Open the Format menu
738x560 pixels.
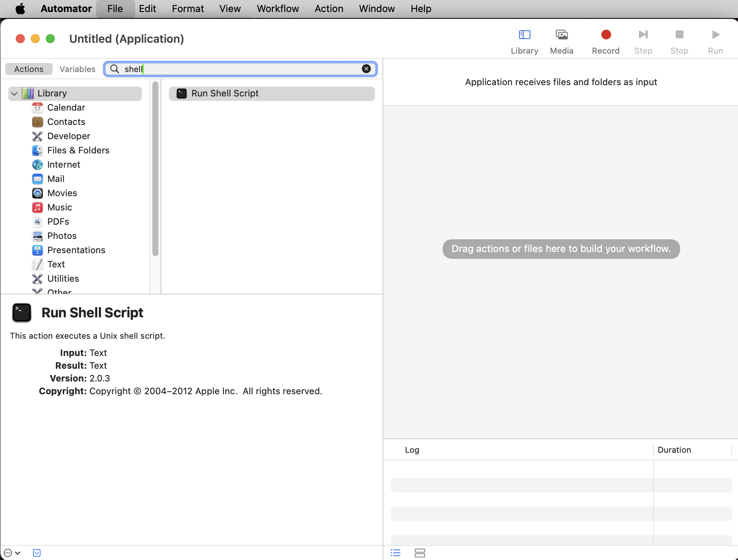click(188, 9)
